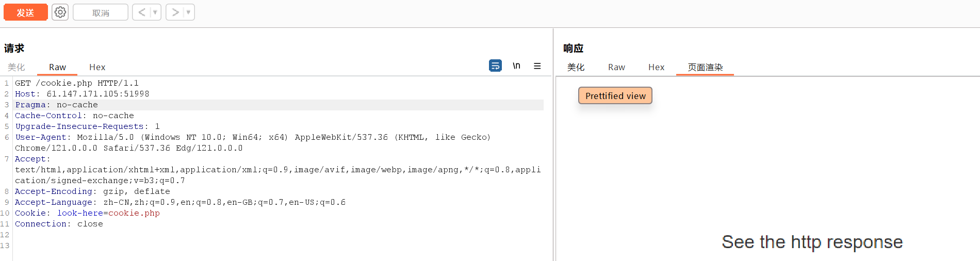Switch request view to 美化 tab

click(x=17, y=67)
